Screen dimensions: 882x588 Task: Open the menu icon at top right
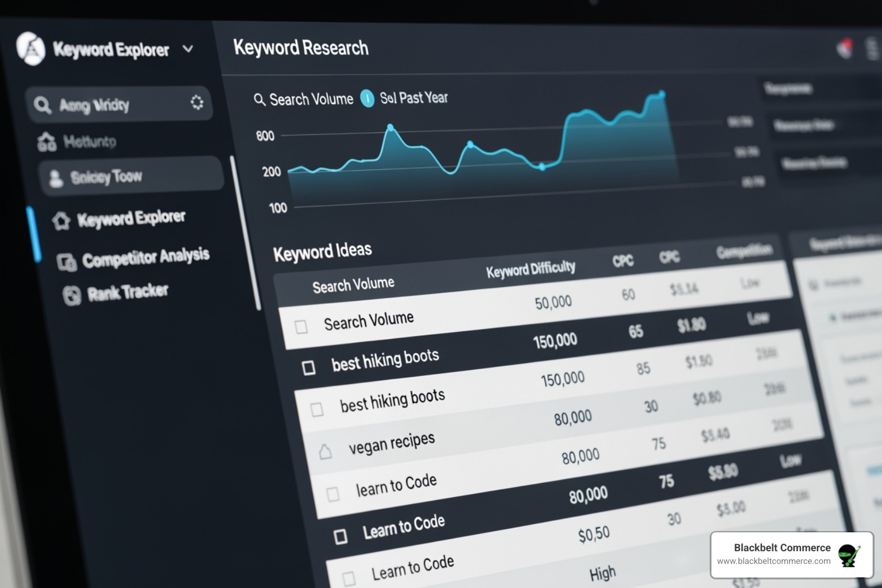coord(872,49)
